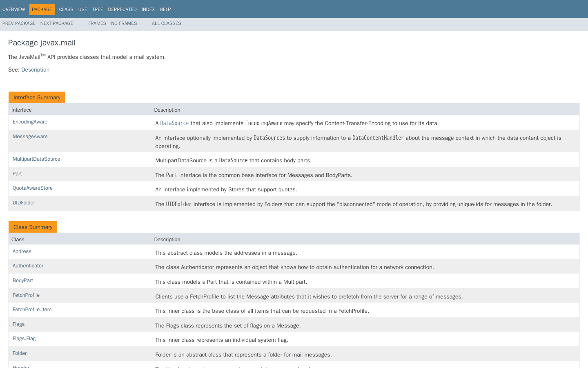Open the Flags.Flag class page
This screenshot has height=368, width=588.
tap(24, 339)
